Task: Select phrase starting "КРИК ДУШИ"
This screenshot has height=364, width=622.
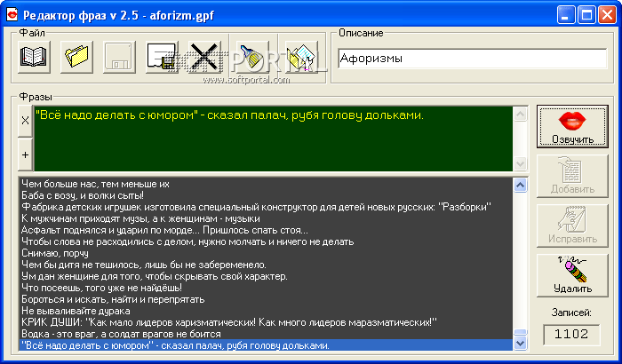Action: pos(266,322)
